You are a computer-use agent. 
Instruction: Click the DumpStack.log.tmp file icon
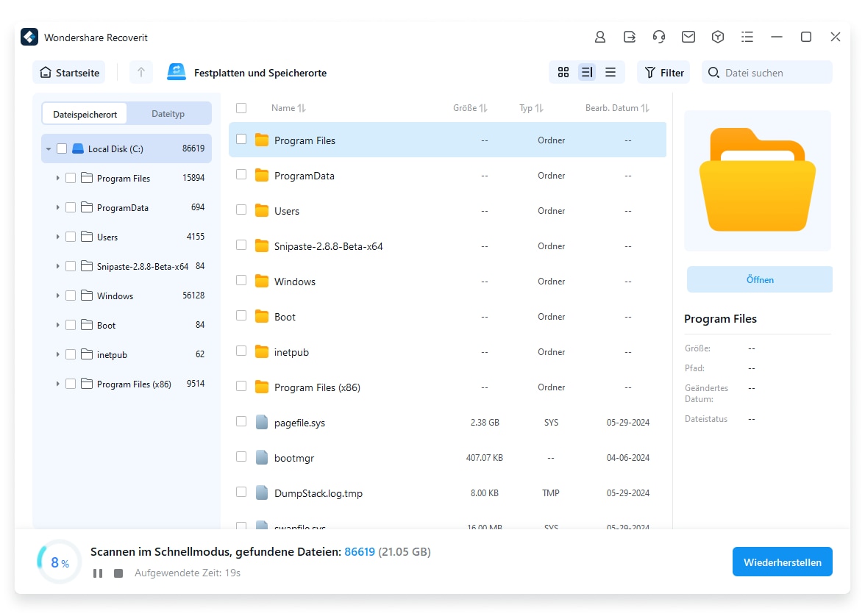262,493
